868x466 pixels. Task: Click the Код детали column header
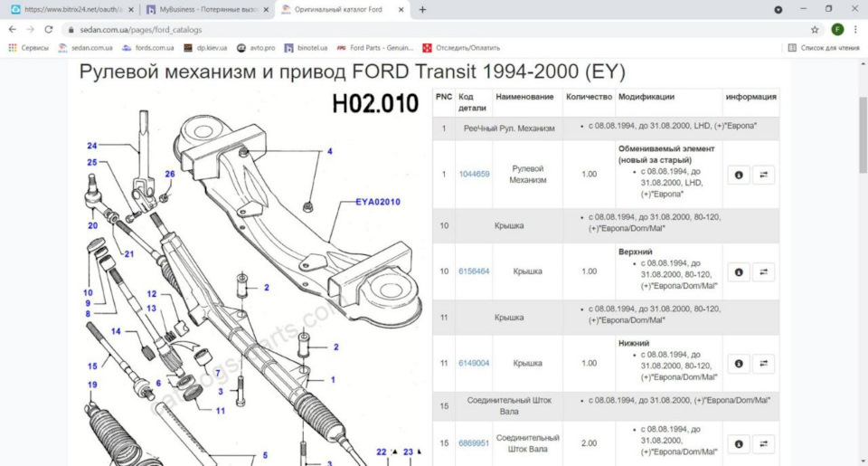pos(472,102)
